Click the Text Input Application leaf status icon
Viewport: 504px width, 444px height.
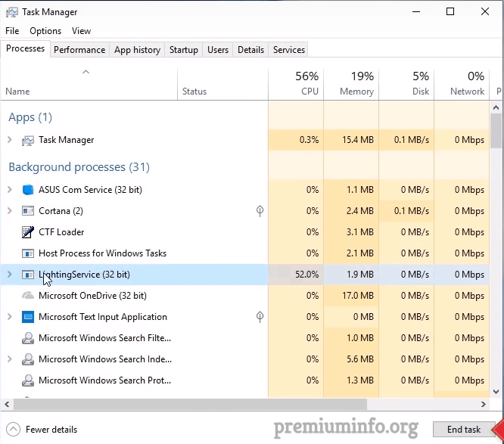(260, 317)
